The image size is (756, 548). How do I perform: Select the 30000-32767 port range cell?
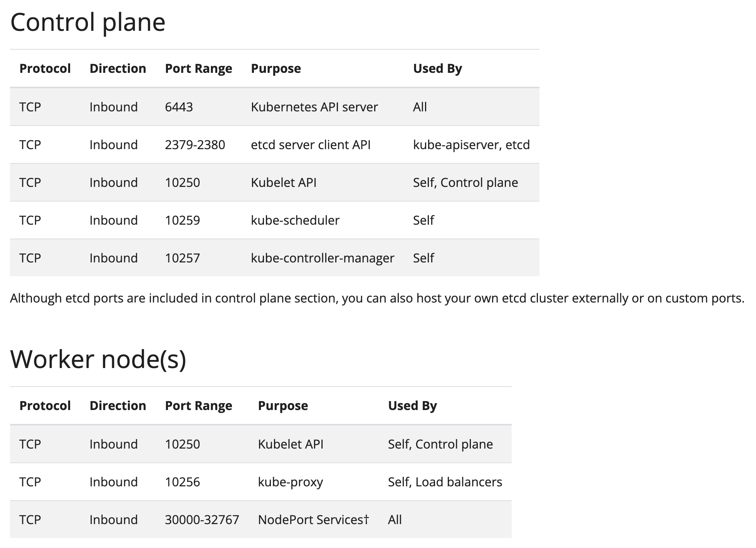click(x=202, y=519)
